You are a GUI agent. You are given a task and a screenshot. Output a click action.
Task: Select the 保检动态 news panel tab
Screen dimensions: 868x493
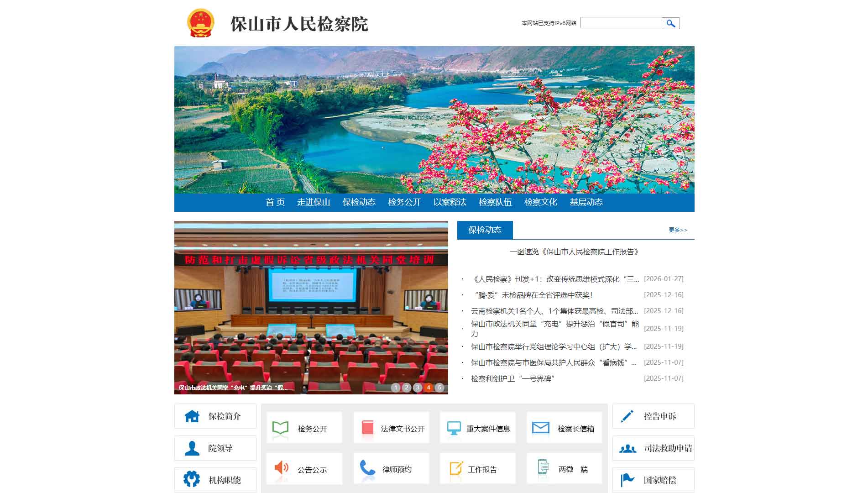(485, 230)
